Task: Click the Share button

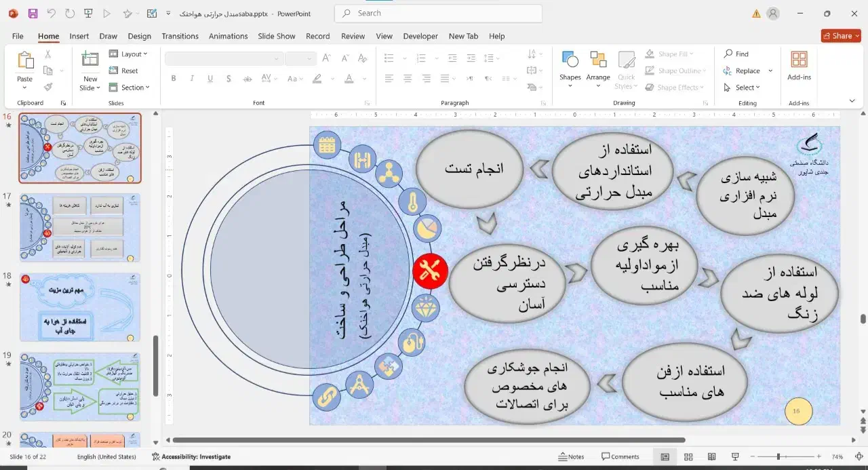Action: tap(841, 35)
